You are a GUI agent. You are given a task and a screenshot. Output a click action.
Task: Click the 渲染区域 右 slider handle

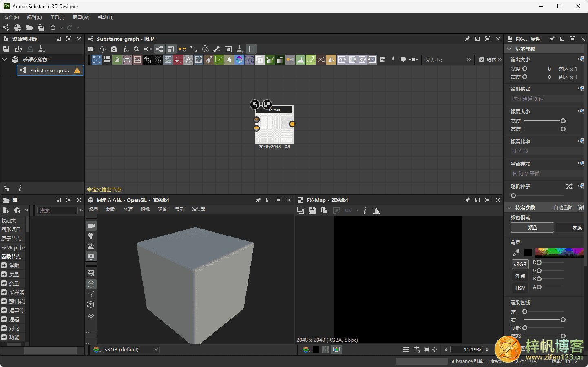point(563,320)
